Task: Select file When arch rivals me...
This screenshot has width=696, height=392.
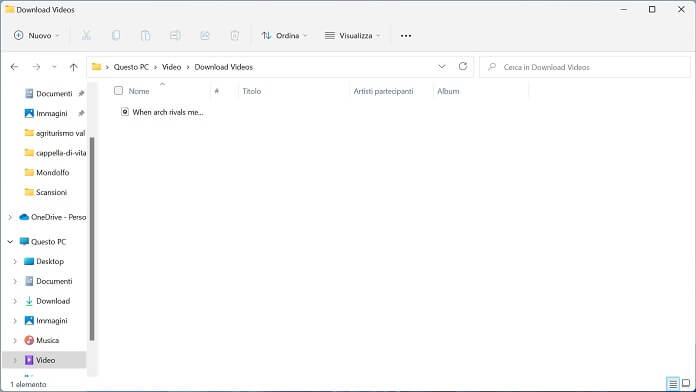Action: tap(162, 112)
